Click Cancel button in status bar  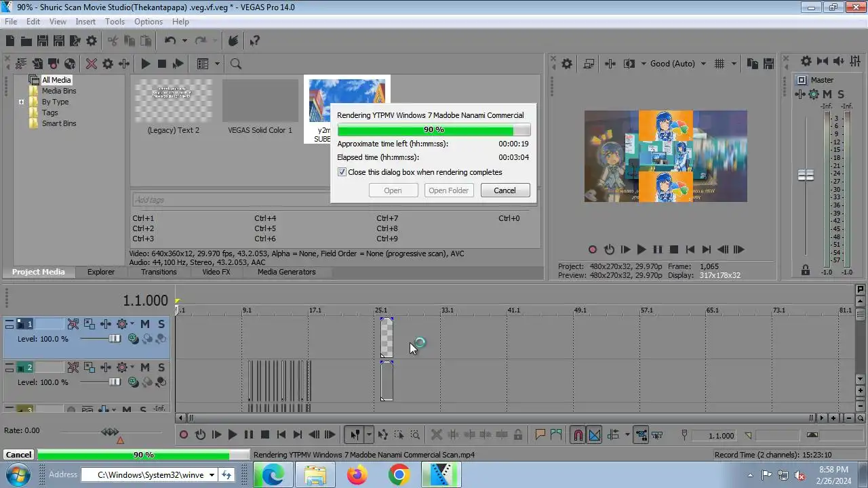pyautogui.click(x=18, y=455)
